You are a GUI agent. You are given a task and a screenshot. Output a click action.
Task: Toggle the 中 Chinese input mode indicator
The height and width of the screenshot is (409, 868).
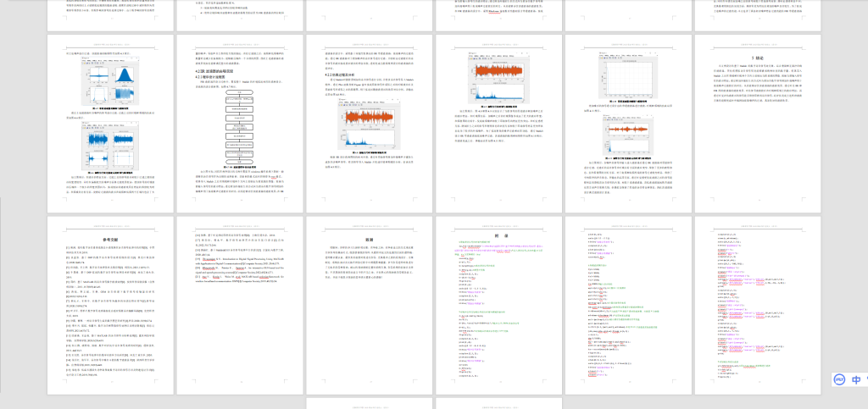coord(857,379)
